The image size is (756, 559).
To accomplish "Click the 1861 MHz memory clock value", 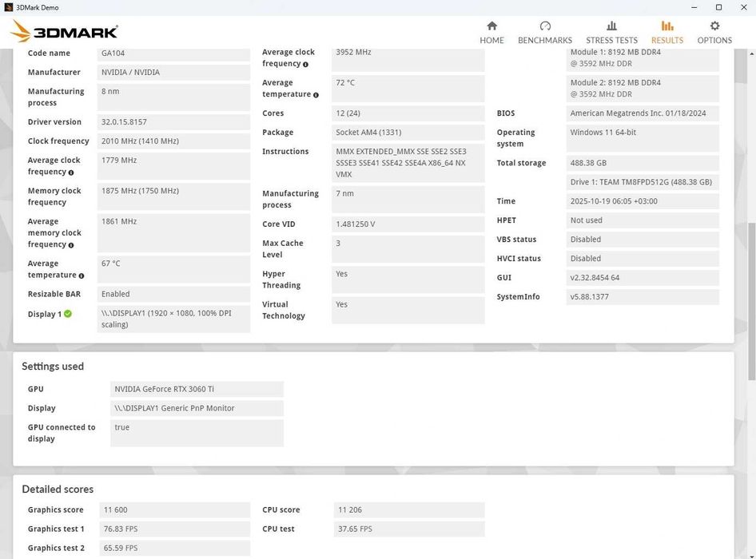I will (x=173, y=233).
